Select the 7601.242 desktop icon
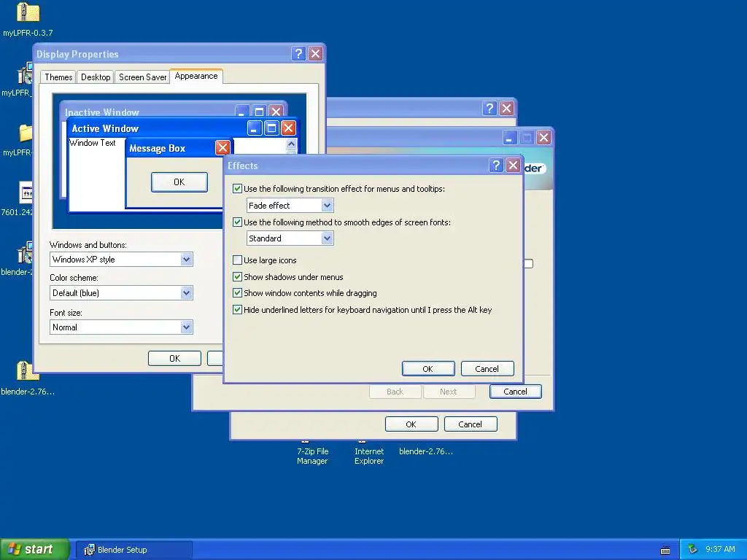Screen dimensions: 747x560 point(26,192)
